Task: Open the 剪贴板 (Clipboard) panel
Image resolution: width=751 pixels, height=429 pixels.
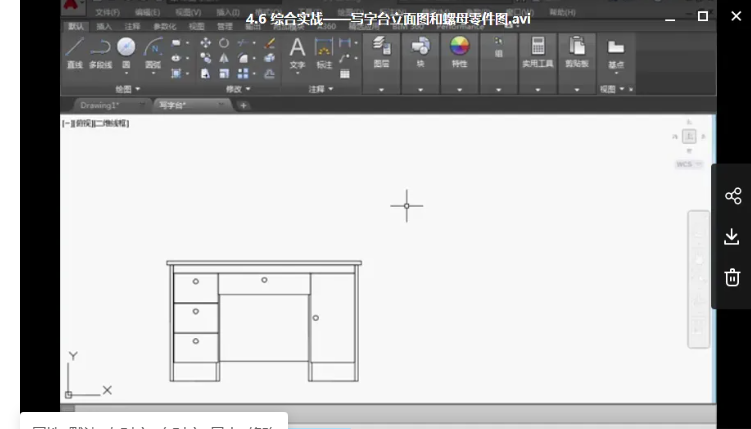Action: [577, 52]
